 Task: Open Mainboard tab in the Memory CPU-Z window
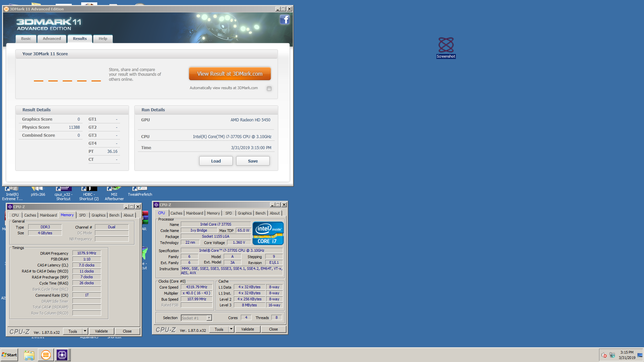[48, 215]
